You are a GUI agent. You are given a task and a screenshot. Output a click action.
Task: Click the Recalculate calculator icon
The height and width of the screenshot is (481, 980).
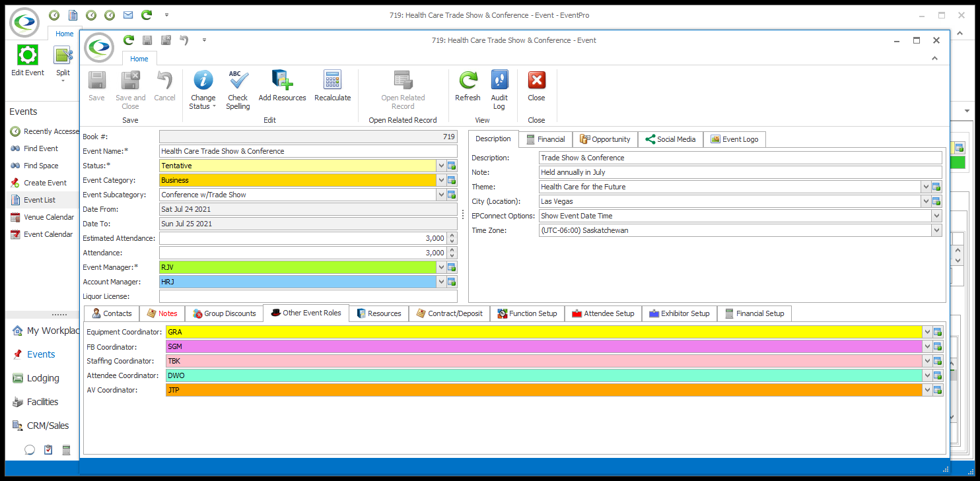[x=332, y=80]
